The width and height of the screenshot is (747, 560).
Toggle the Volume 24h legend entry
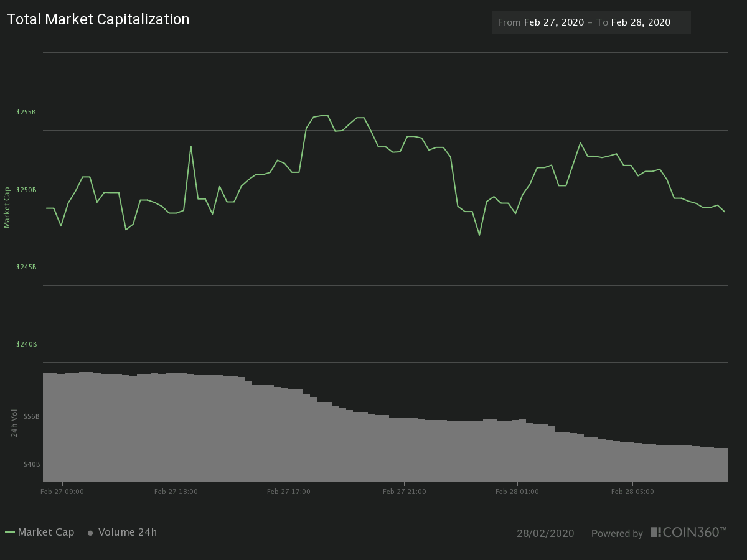pyautogui.click(x=129, y=532)
